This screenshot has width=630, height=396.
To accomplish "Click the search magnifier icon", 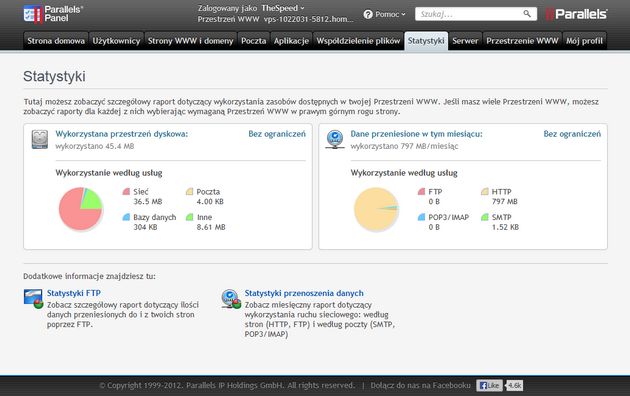I will click(x=527, y=14).
